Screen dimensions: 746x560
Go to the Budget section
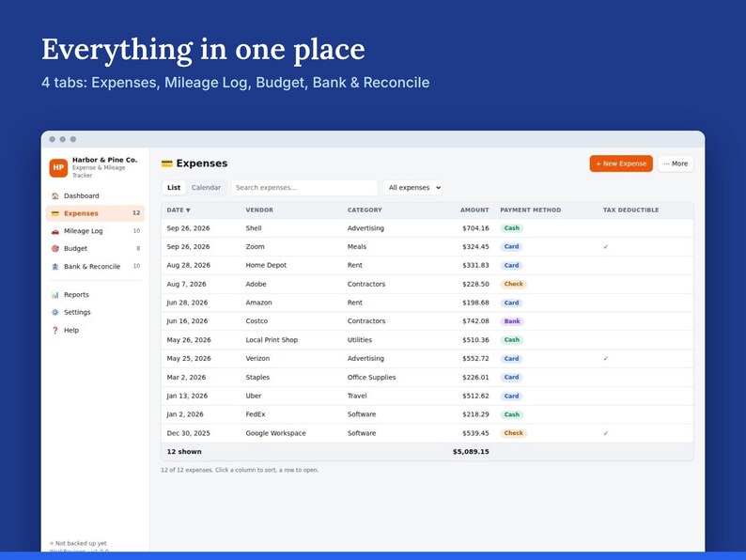point(95,248)
